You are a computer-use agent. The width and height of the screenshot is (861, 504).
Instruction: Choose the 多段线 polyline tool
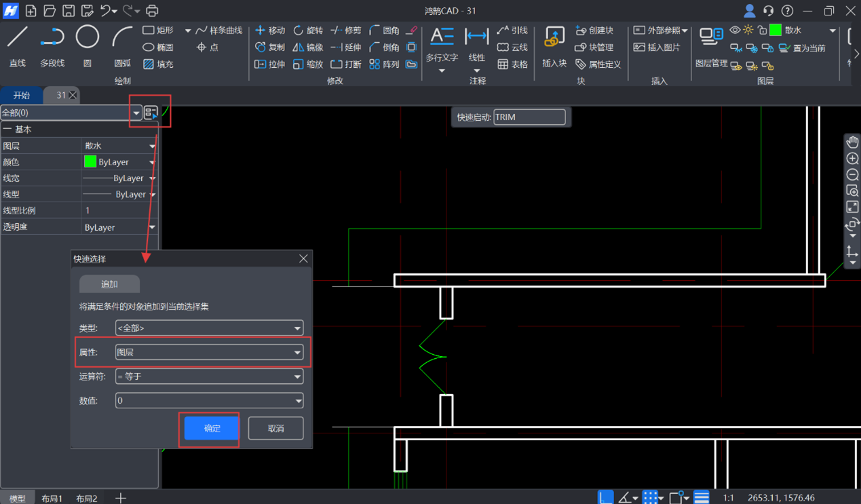coord(52,45)
